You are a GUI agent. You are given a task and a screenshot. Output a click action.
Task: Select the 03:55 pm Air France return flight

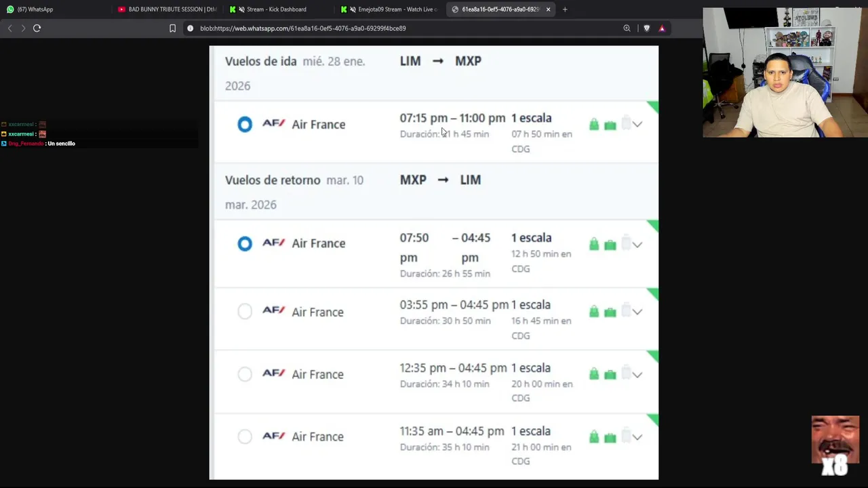click(x=245, y=312)
